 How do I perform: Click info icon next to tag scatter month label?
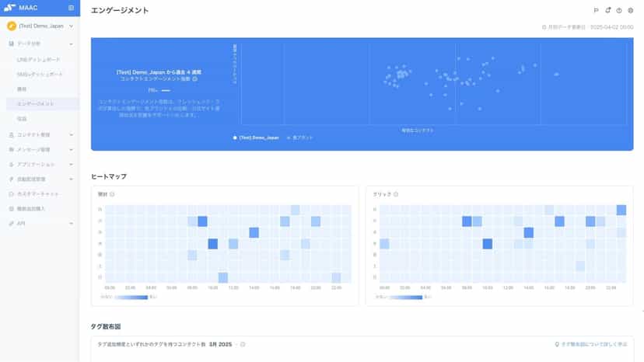pyautogui.click(x=243, y=344)
